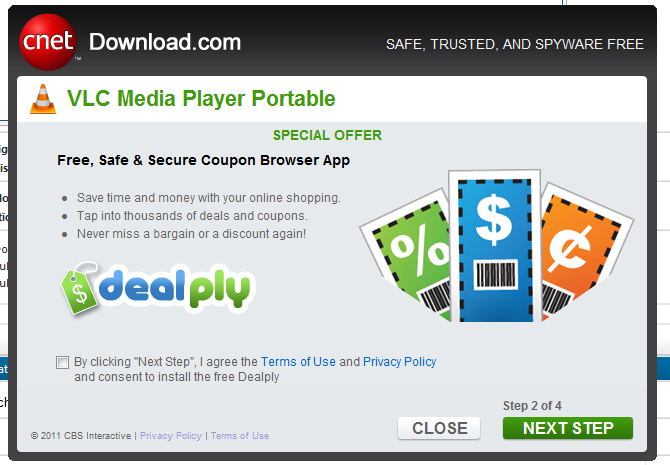Click the VLC orange cone icon

43,99
